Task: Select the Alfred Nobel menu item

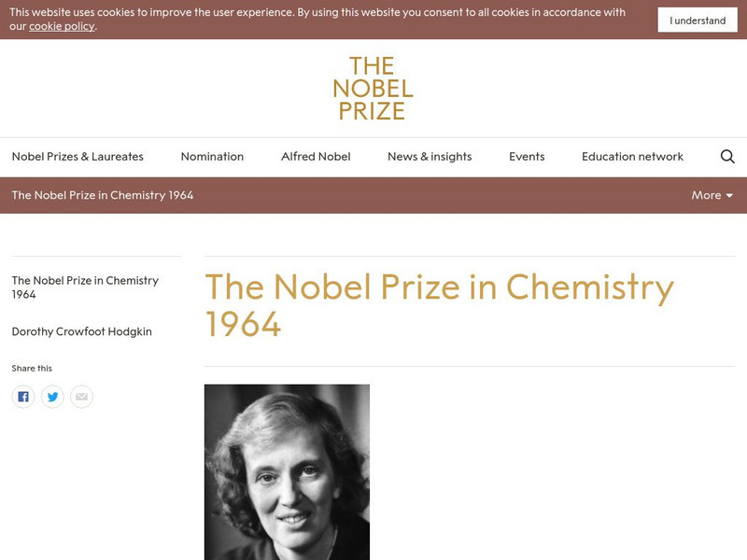Action: (x=316, y=156)
